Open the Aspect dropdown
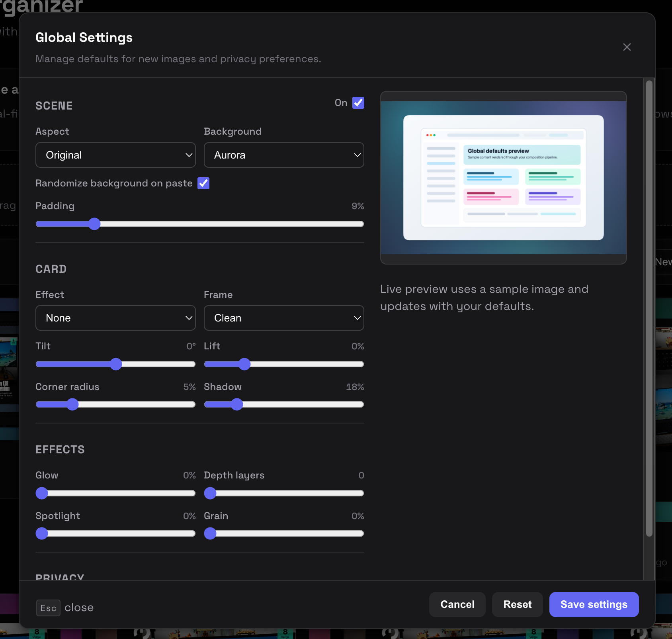The image size is (672, 639). pyautogui.click(x=115, y=155)
